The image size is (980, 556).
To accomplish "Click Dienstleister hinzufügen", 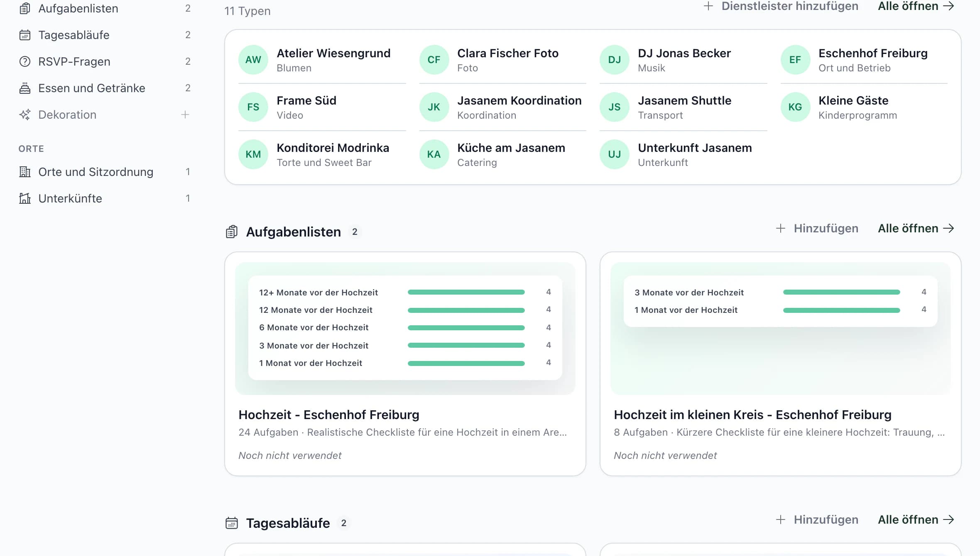I will click(x=781, y=6).
